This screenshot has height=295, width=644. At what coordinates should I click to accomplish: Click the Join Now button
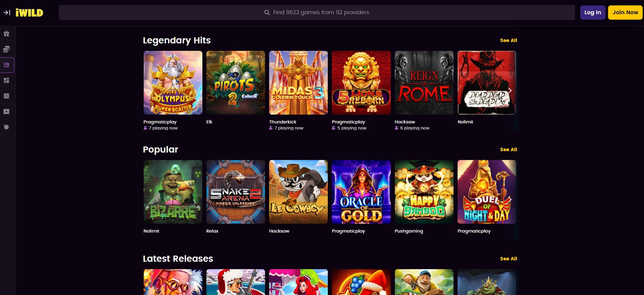625,13
